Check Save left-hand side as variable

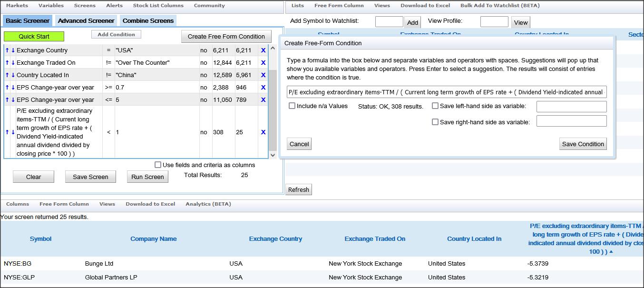click(435, 106)
